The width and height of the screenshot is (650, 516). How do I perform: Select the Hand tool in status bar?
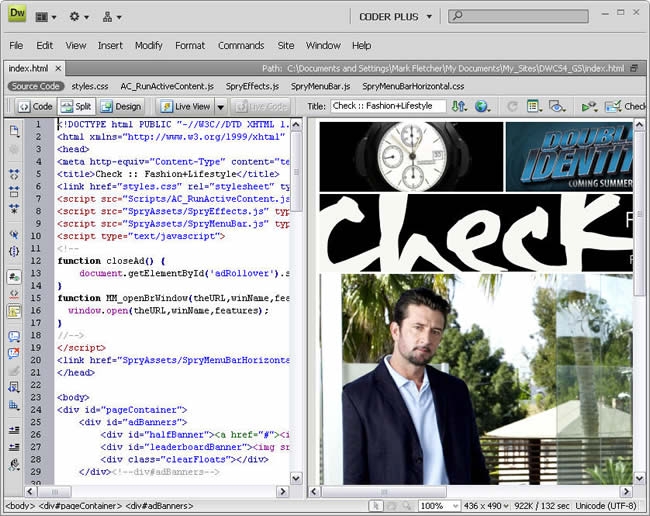pos(391,506)
